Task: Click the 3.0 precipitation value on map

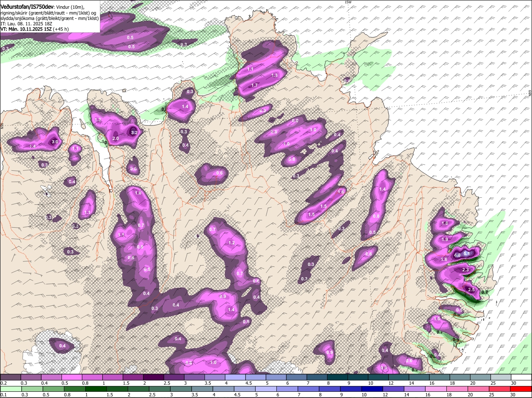Action: click(x=54, y=142)
